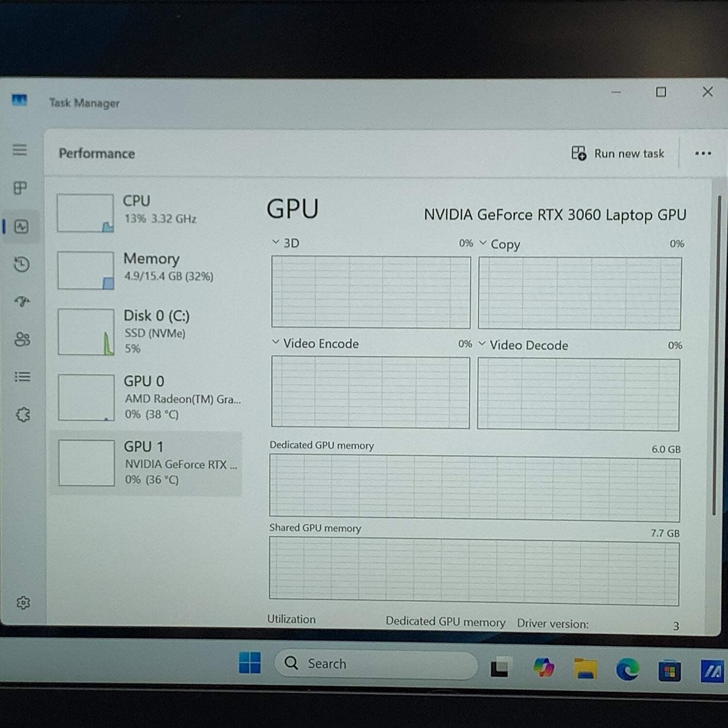Click the 7.7 GB shared memory value
The height and width of the screenshot is (728, 728).
click(665, 533)
